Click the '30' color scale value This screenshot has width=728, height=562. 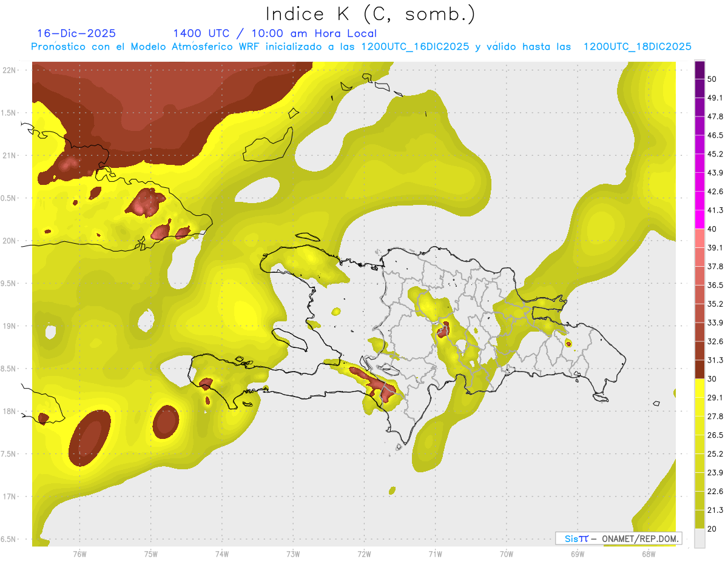[x=713, y=379]
